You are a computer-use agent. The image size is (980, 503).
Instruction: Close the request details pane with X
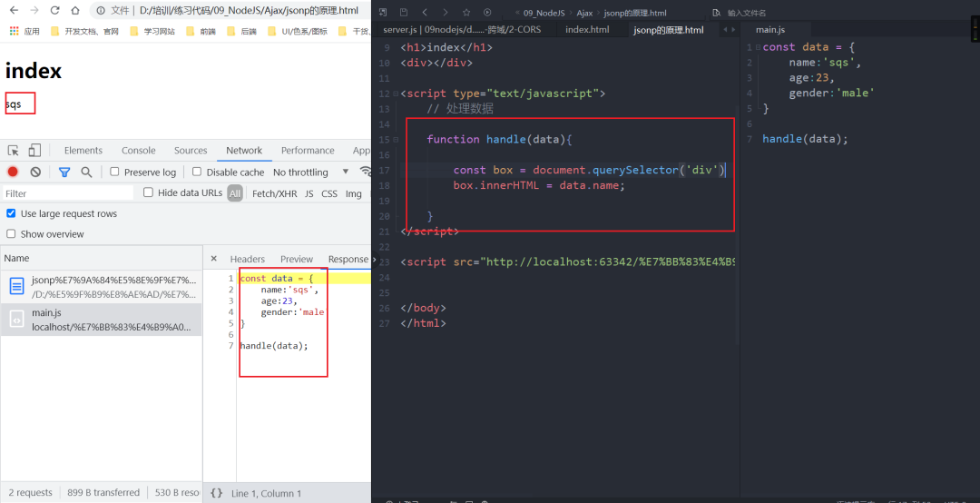pyautogui.click(x=214, y=259)
